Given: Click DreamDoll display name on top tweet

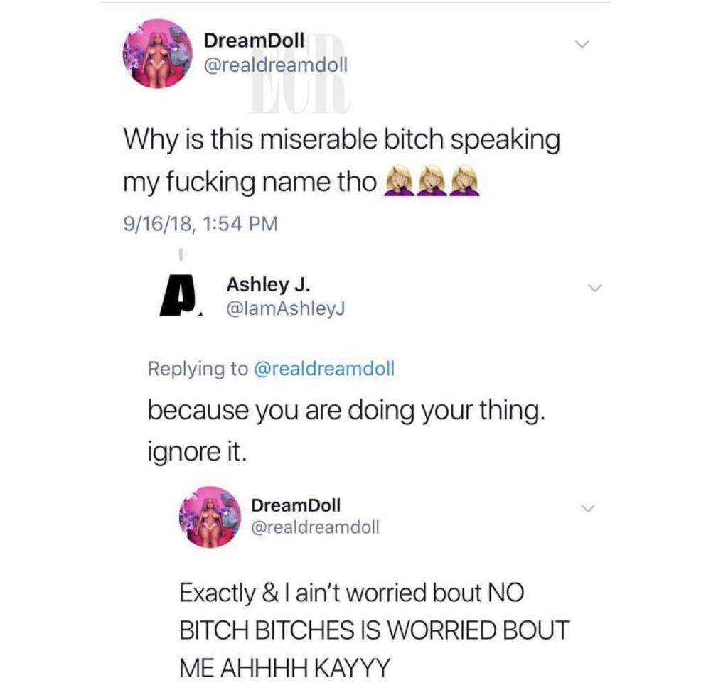Looking at the screenshot, I should 254,41.
